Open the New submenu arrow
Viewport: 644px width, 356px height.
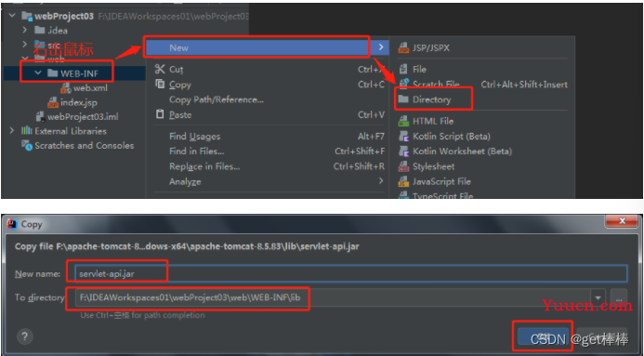click(x=381, y=47)
